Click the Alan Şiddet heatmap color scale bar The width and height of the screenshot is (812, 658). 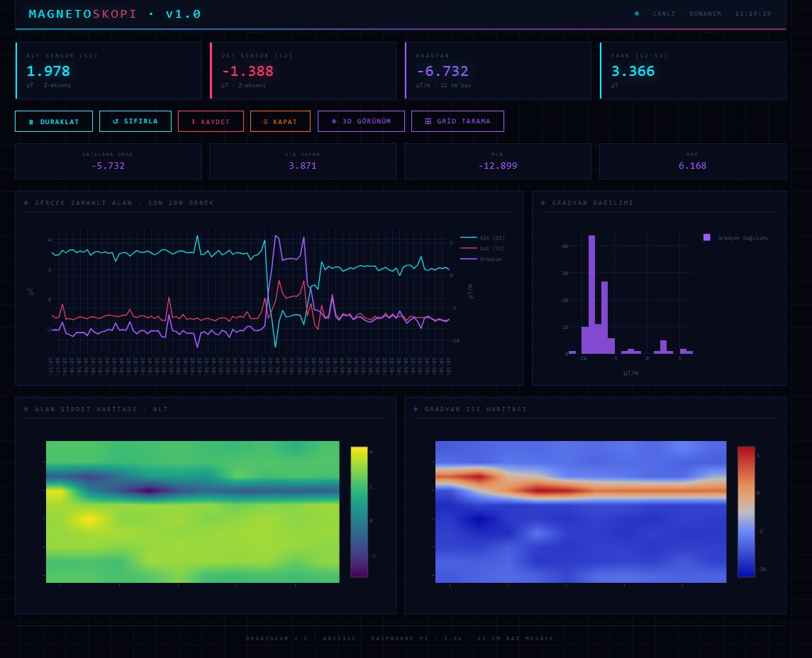click(359, 511)
